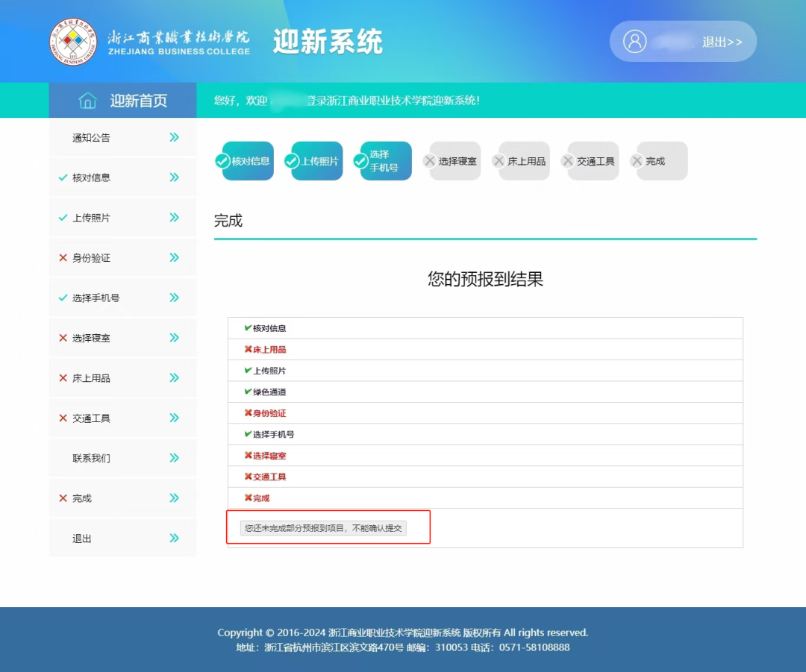Expand 通知公告 using its double chevron
806x672 pixels.
tap(174, 137)
